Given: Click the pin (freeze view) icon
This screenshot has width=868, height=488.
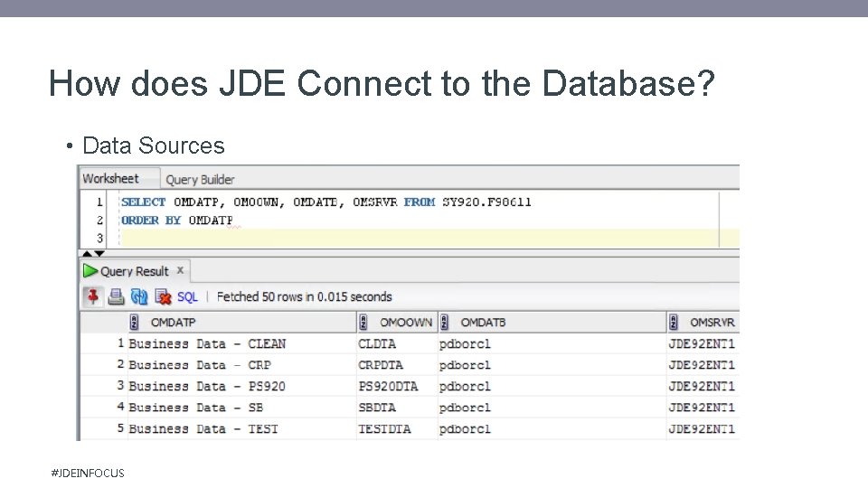Looking at the screenshot, I should (x=92, y=296).
